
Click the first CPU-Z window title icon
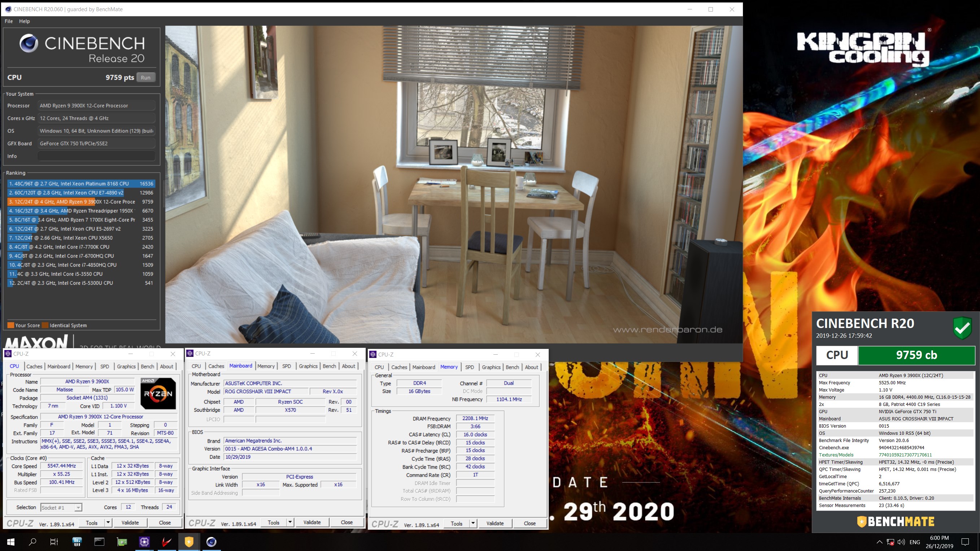8,354
